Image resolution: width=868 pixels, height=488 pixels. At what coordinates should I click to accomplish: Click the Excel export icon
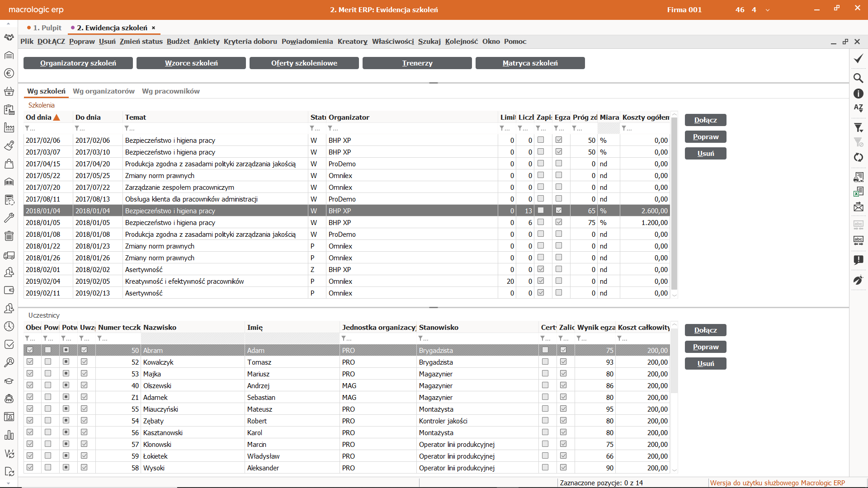tap(858, 192)
